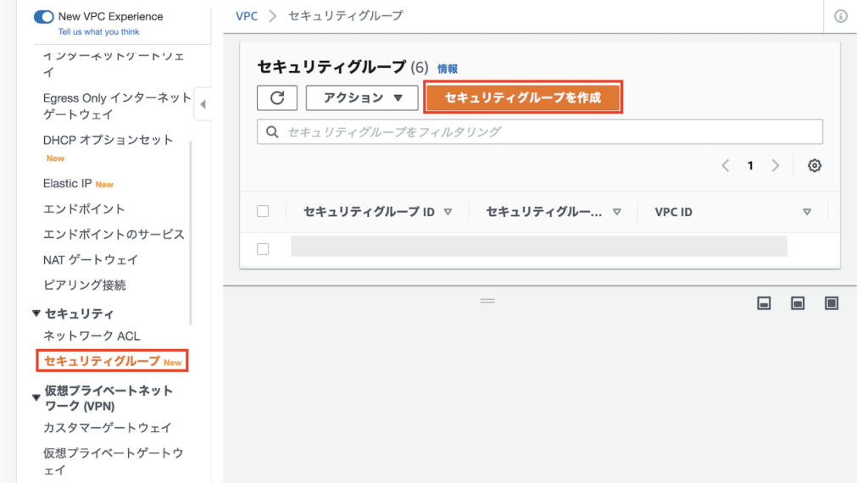868x483 pixels.
Task: Open NAT ゲートウェイ in the sidebar
Action: pyautogui.click(x=90, y=260)
